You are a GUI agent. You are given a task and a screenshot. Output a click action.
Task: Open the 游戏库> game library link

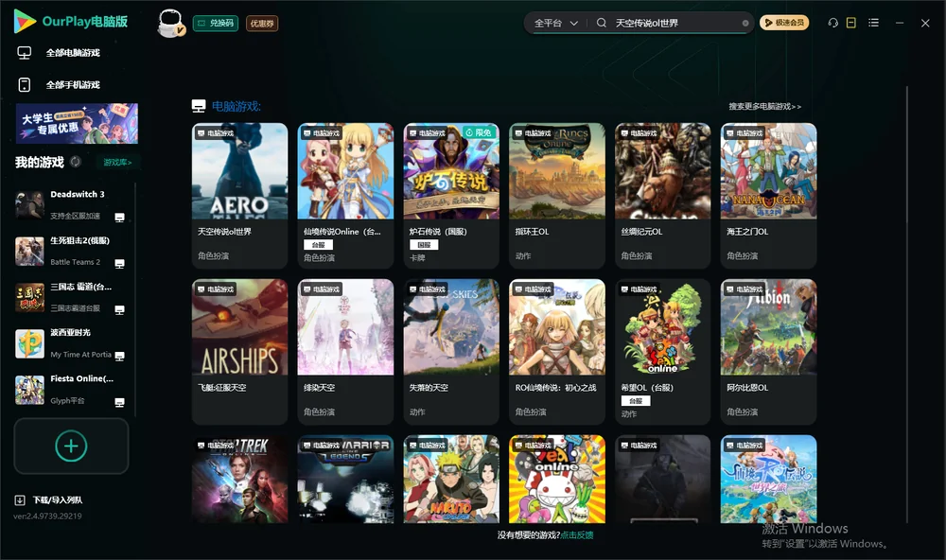(x=117, y=163)
